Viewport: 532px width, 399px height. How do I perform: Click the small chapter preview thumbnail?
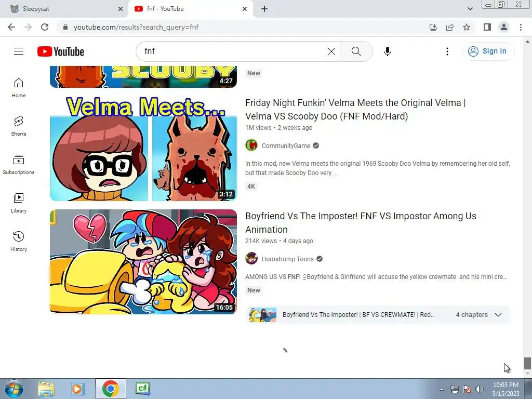pos(262,315)
